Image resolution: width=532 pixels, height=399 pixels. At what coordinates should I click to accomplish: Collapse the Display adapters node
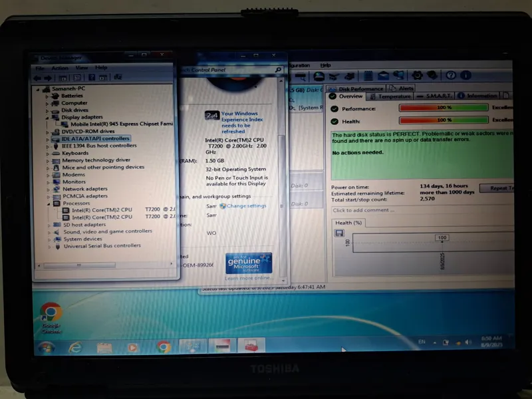(x=47, y=118)
